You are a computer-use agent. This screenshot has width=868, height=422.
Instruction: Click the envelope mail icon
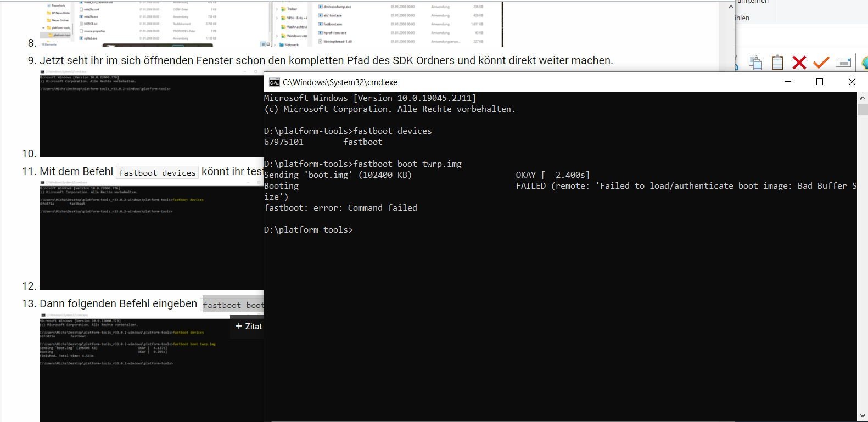click(843, 63)
